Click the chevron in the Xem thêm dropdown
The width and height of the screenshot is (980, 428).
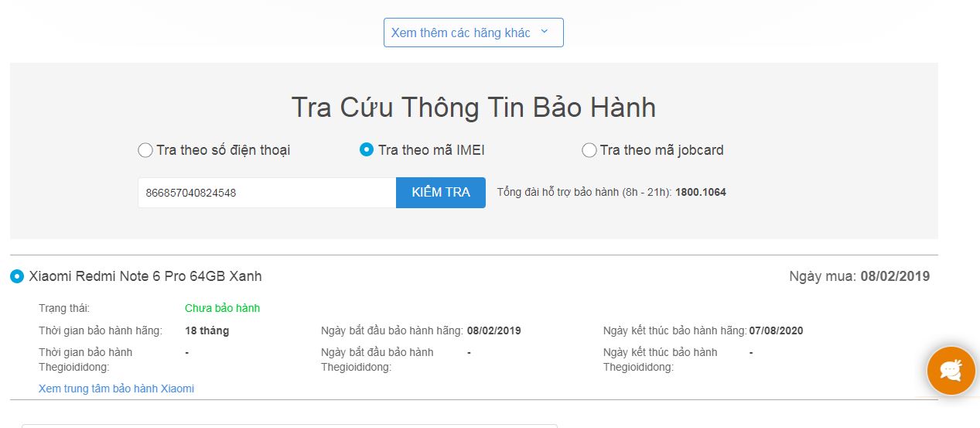click(x=544, y=32)
